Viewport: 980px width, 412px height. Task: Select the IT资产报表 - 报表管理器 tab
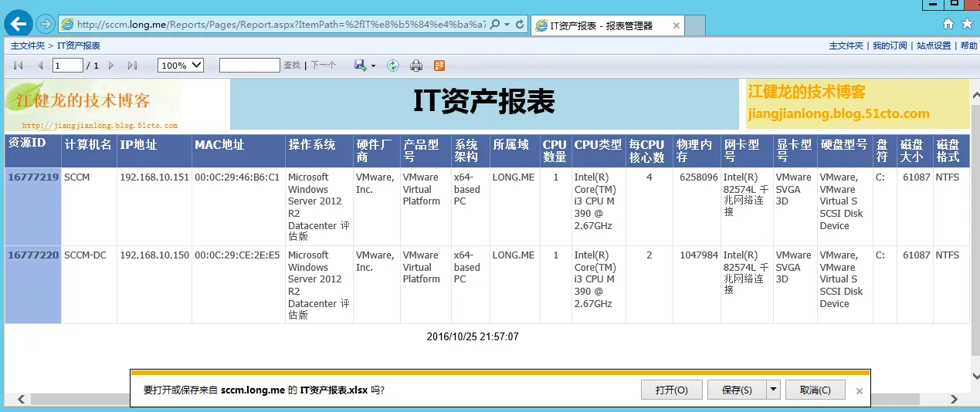click(608, 25)
